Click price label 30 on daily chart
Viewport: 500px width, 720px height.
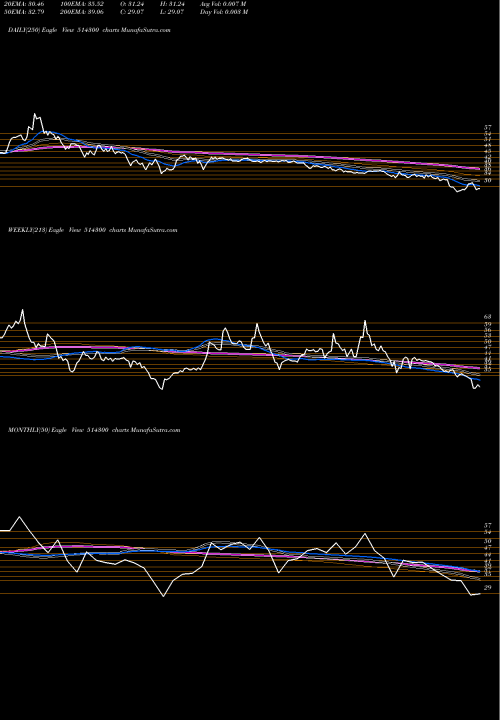tap(488, 180)
